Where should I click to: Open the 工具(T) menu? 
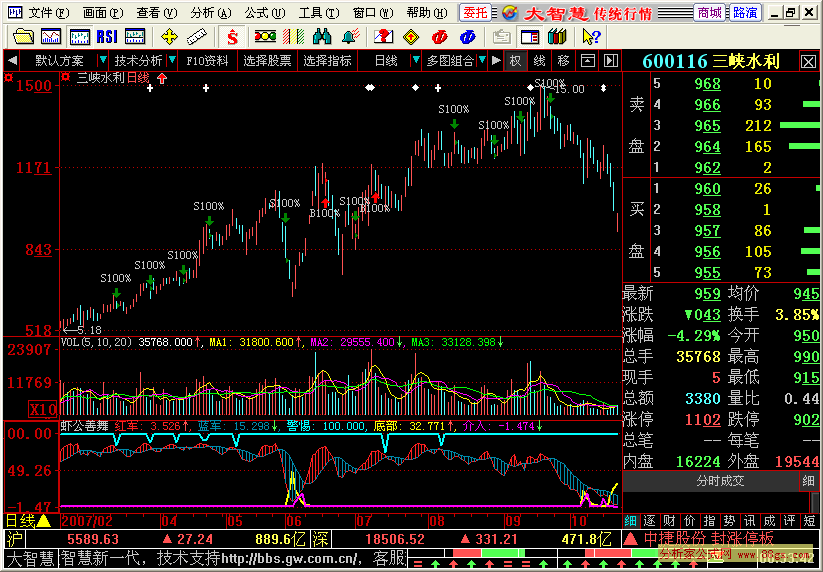click(319, 13)
